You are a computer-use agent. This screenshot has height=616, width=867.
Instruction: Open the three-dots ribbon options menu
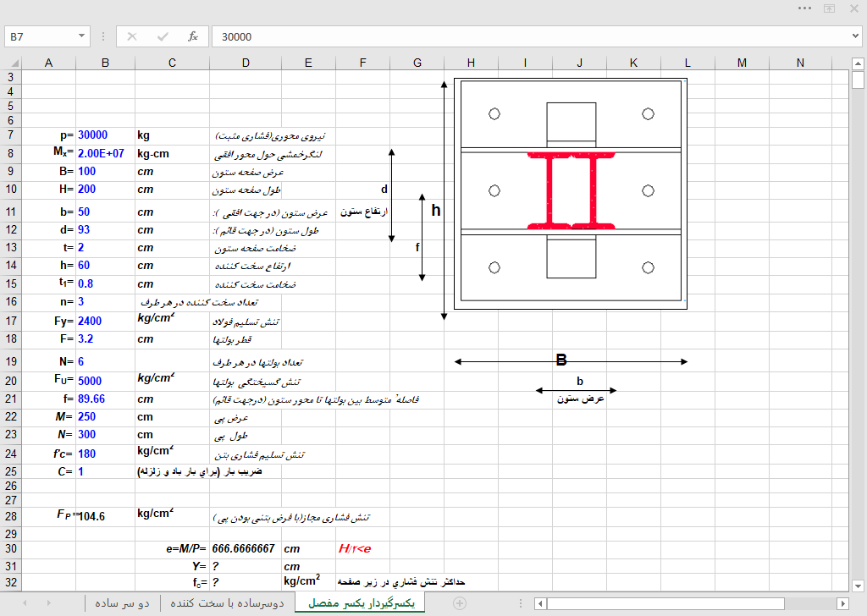804,8
